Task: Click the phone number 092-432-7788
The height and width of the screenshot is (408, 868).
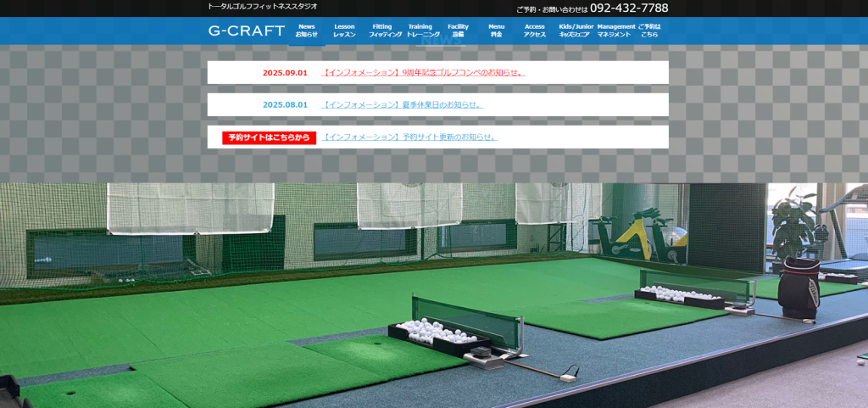Action: (629, 8)
